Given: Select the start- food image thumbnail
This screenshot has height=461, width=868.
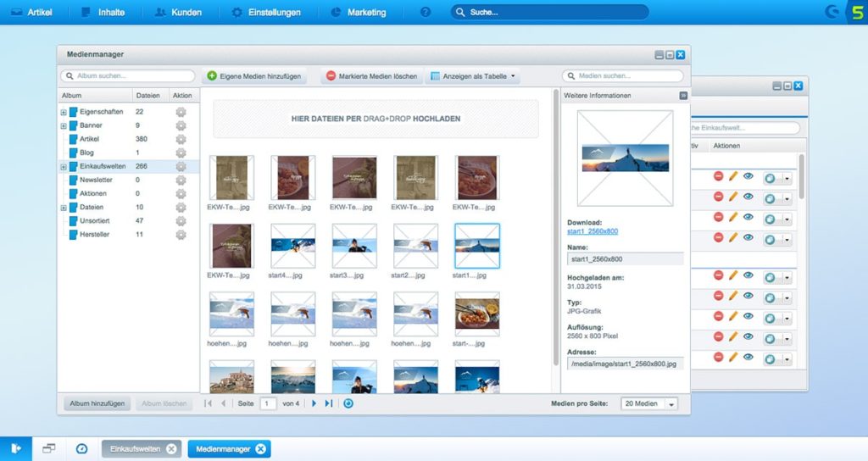Looking at the screenshot, I should [477, 314].
